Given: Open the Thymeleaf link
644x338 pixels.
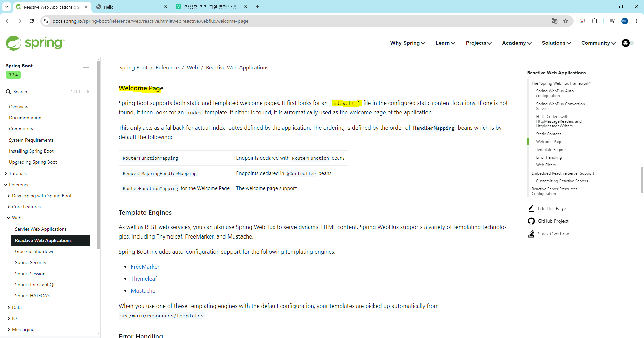Looking at the screenshot, I should click(x=144, y=279).
